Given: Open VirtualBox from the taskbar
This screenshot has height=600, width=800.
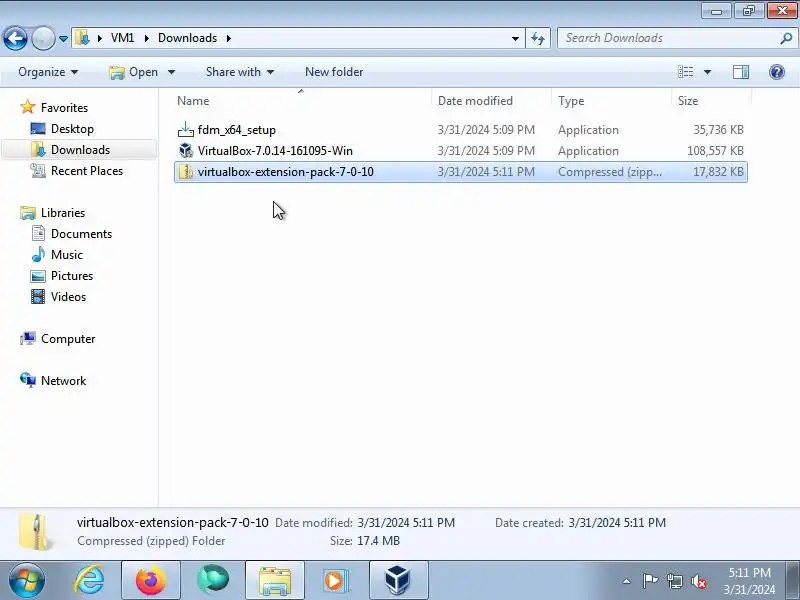Looking at the screenshot, I should point(398,580).
